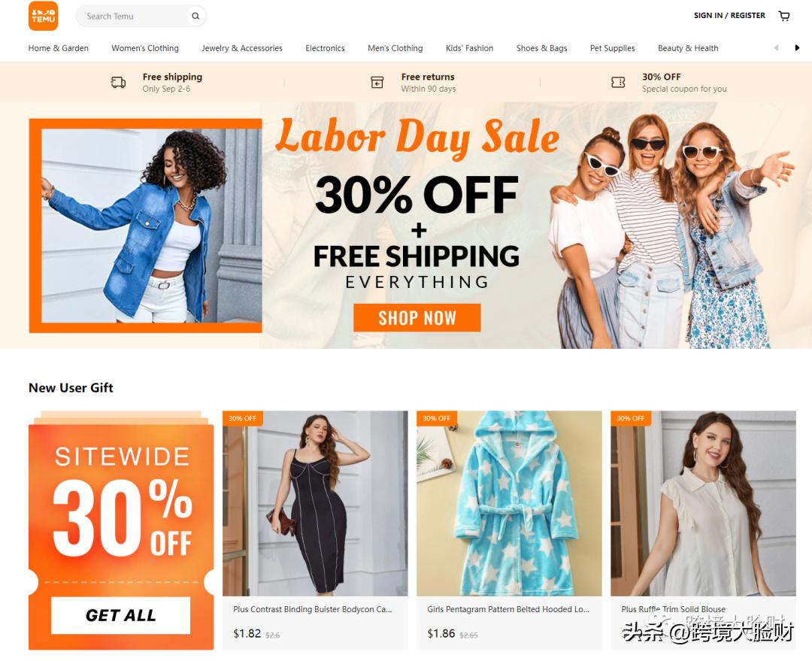Open the Electronics category
Screen dimensions: 812x661
click(325, 48)
